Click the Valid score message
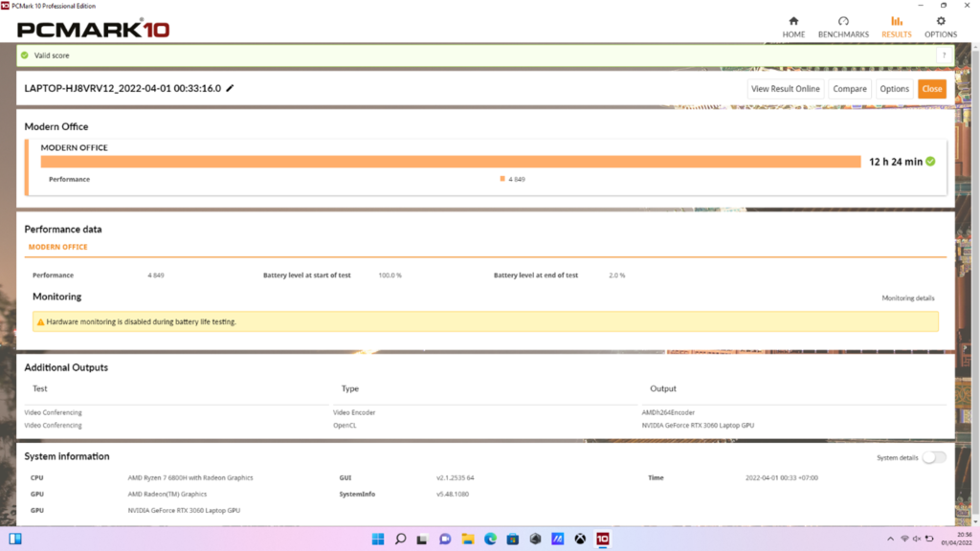This screenshot has height=551, width=980. (52, 55)
